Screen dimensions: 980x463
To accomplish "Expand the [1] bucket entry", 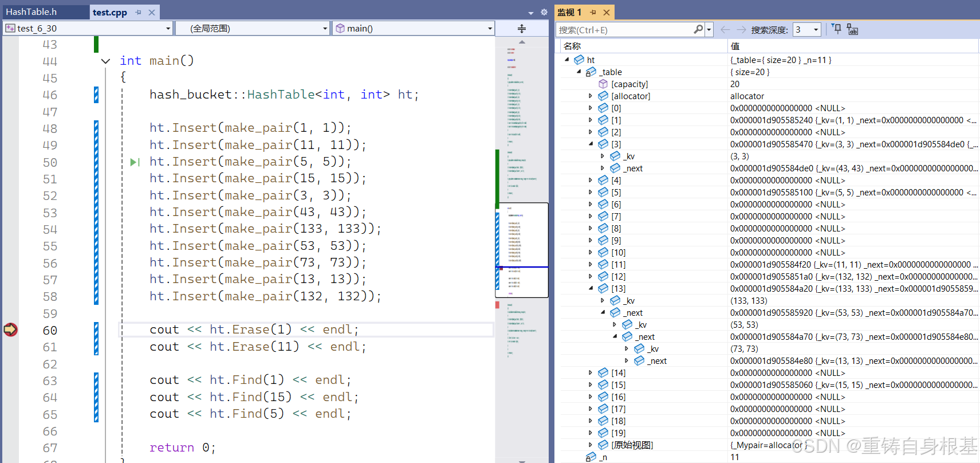I will coord(591,120).
